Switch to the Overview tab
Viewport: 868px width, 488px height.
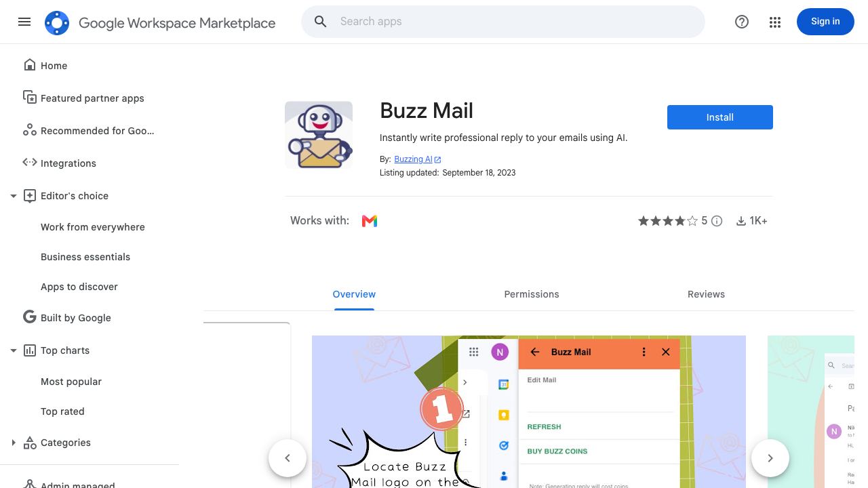[354, 294]
